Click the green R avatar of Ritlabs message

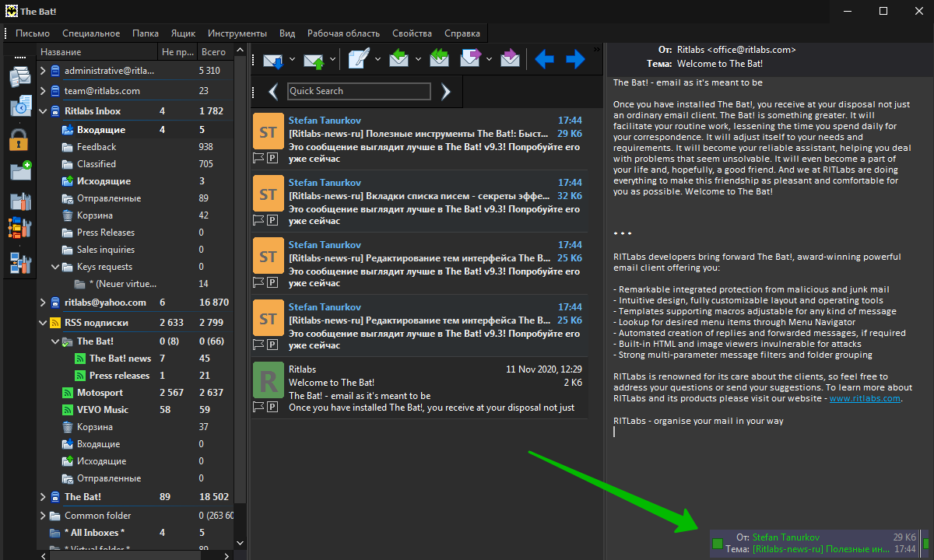click(x=269, y=380)
